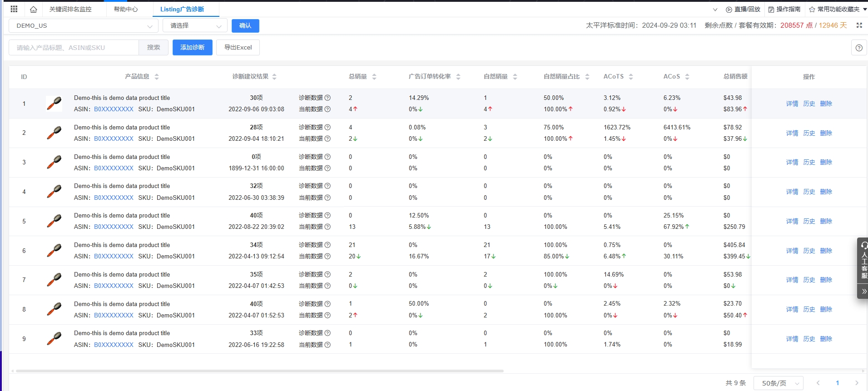Toggle fullscreen mode icon
This screenshot has width=868, height=391.
(859, 25)
